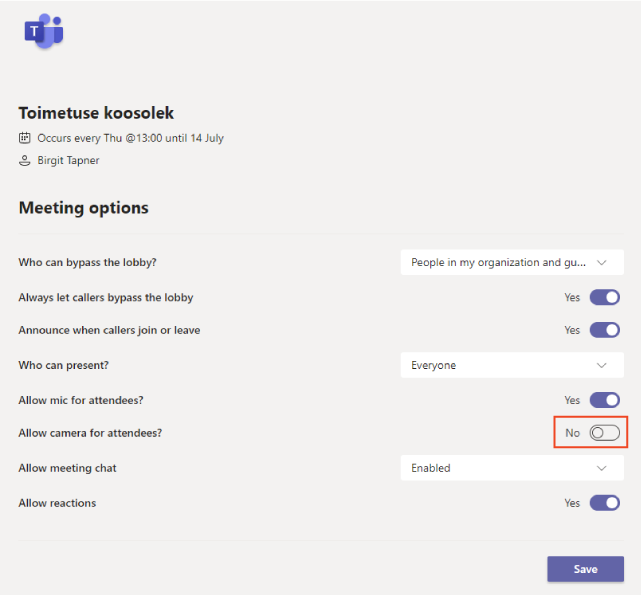Open the Who can bypass the lobby dropdown
The width and height of the screenshot is (641, 595).
pos(512,262)
